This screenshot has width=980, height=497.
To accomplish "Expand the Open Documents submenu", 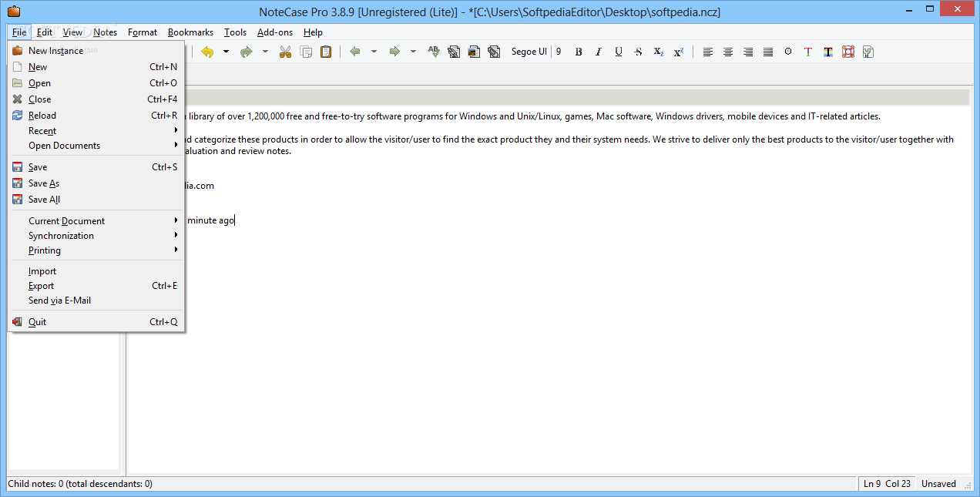I will point(96,146).
